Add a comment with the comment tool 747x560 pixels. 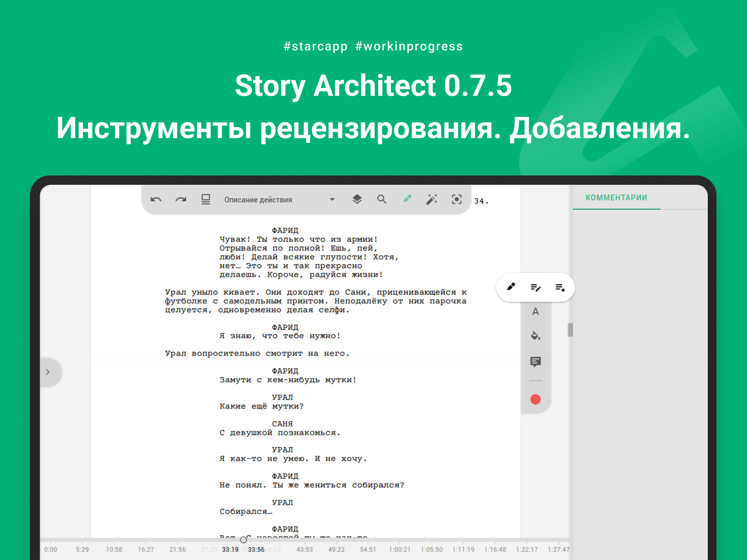click(536, 362)
